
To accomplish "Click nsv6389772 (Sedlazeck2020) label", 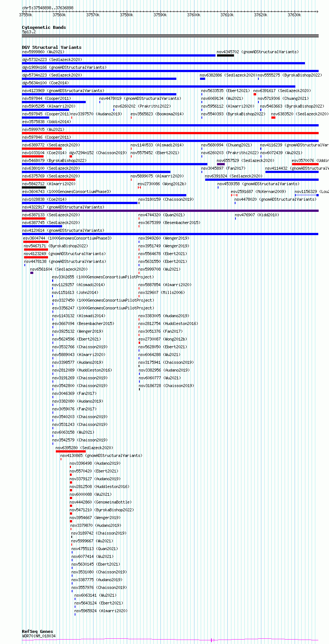I will [51, 145].
